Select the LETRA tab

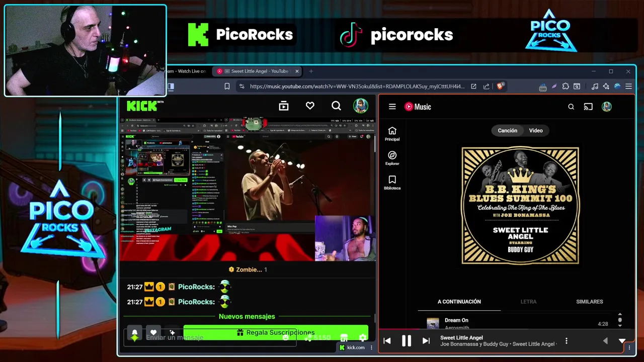(x=528, y=302)
